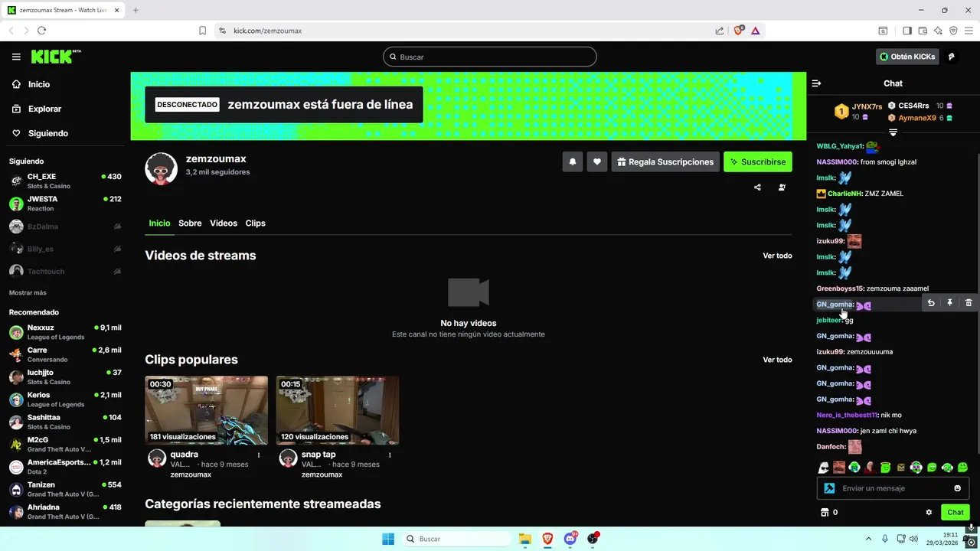Click the Kick search box
Viewport: 980px width, 551px height.
tap(490, 57)
